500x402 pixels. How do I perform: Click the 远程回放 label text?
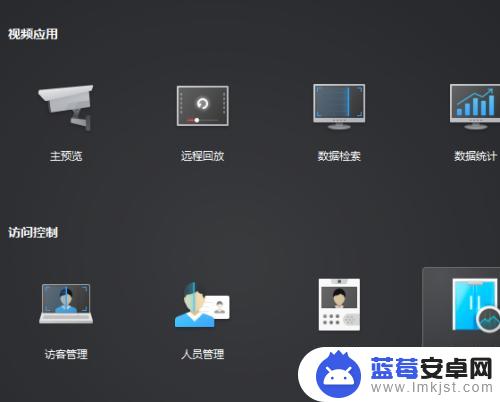tap(202, 156)
